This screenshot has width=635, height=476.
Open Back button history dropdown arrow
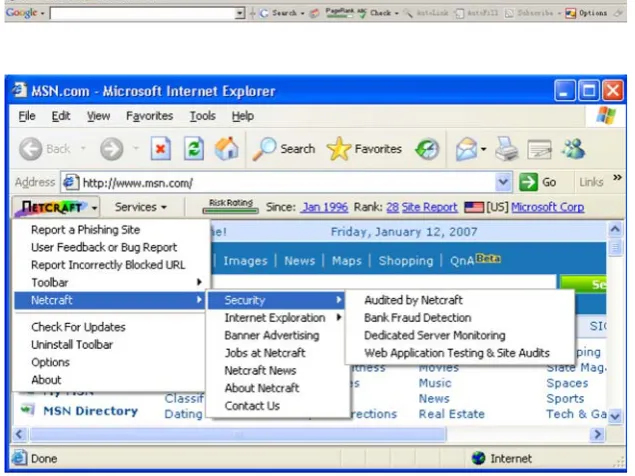point(83,149)
